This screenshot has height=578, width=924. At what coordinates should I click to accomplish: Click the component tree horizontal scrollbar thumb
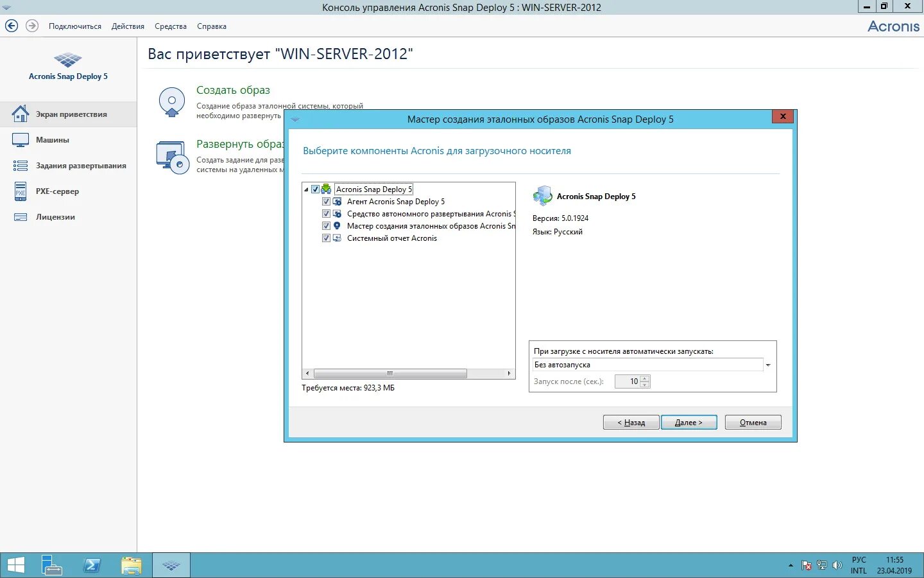click(x=390, y=373)
